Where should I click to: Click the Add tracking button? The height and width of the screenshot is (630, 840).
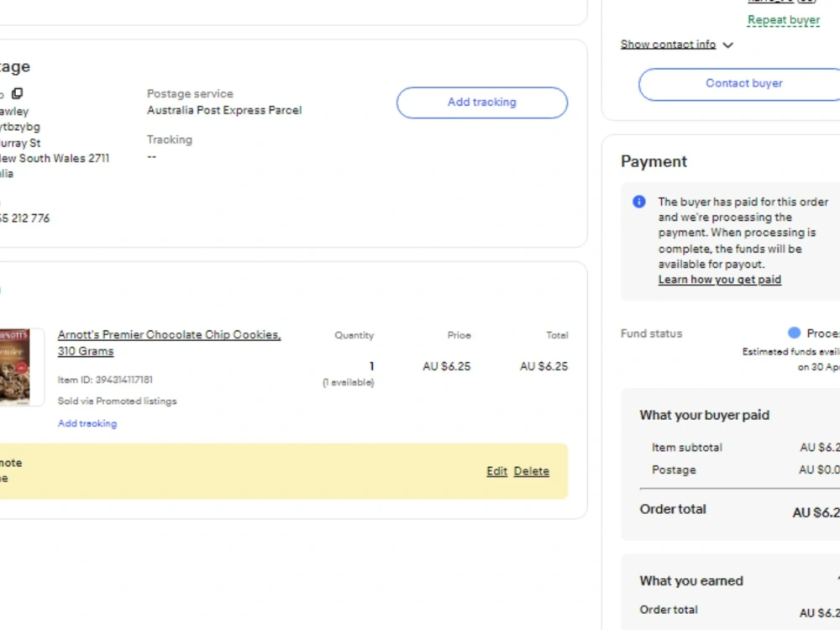(x=481, y=102)
